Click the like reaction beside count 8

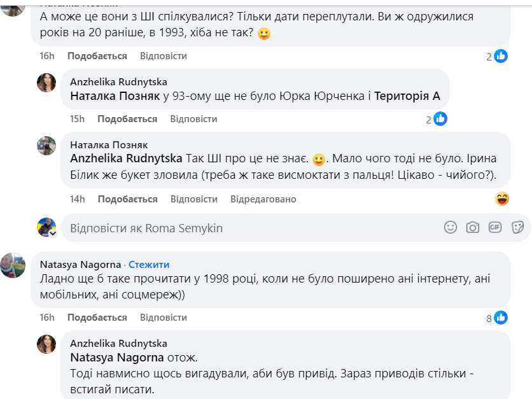[x=501, y=318]
